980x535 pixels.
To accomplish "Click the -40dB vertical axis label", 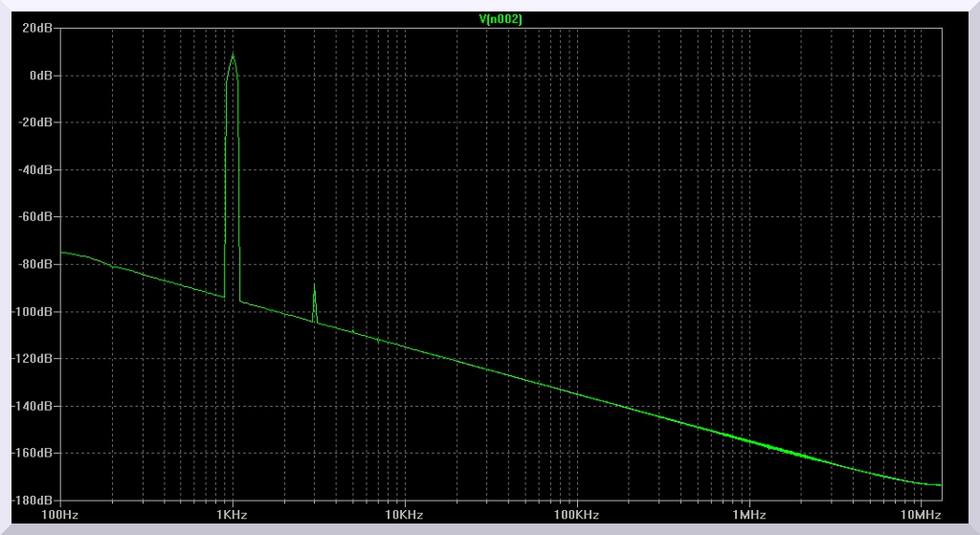I will pos(35,169).
